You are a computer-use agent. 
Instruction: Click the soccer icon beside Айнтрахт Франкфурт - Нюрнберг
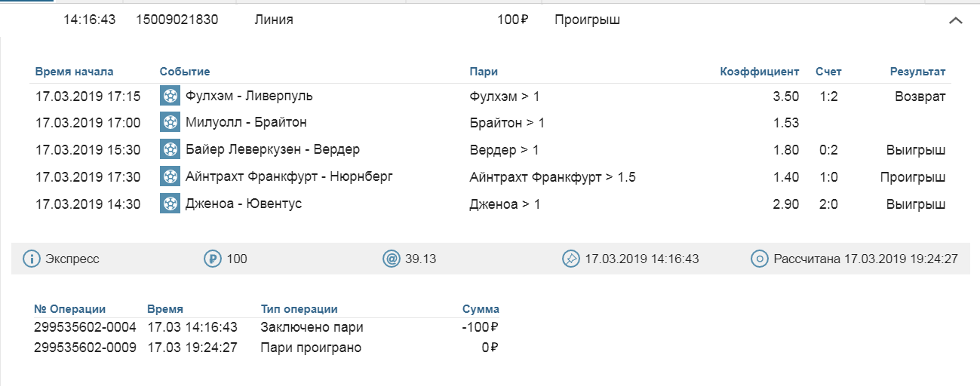(171, 176)
